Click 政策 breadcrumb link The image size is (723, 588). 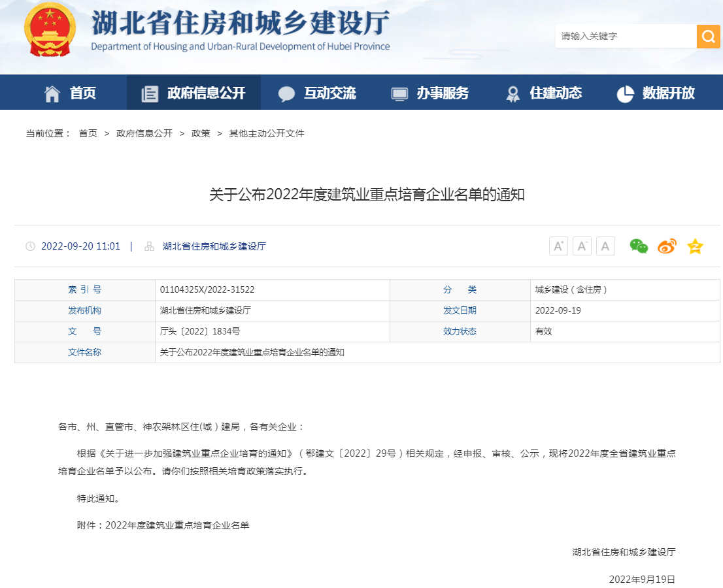201,133
